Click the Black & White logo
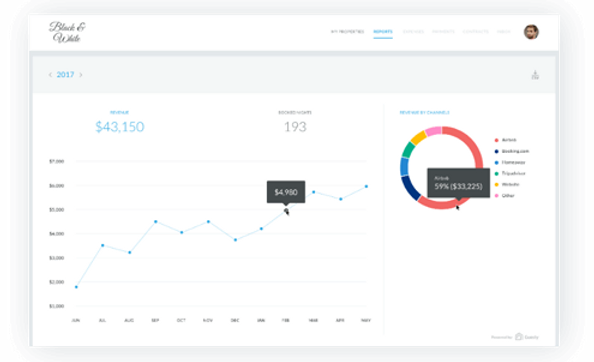This screenshot has width=594, height=362. tap(67, 32)
